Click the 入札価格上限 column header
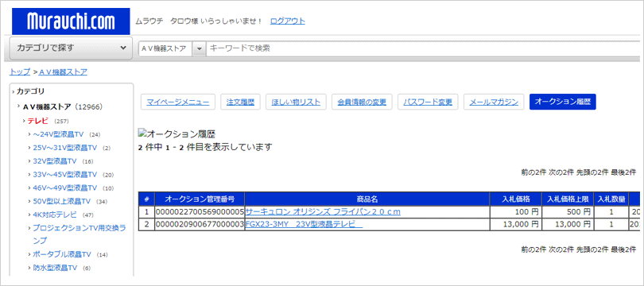The height and width of the screenshot is (286, 644). [x=568, y=199]
